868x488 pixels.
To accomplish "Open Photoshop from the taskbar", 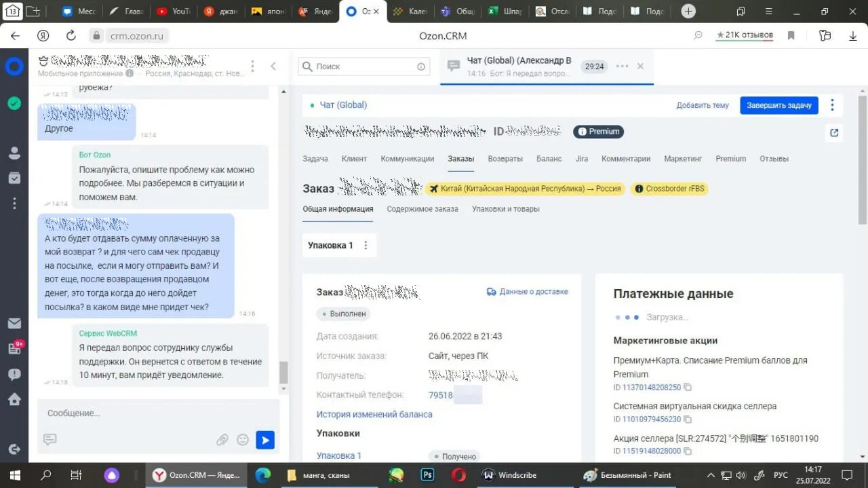I will [x=427, y=475].
